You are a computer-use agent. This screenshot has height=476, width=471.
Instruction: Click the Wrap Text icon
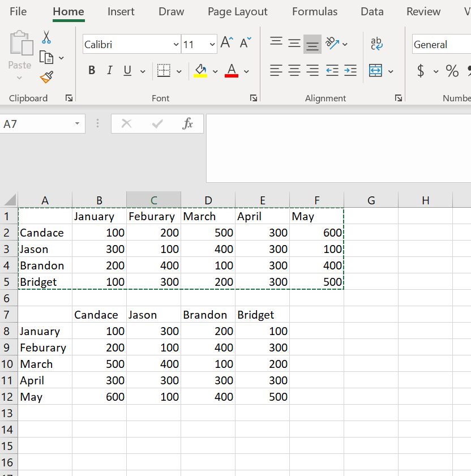point(376,44)
